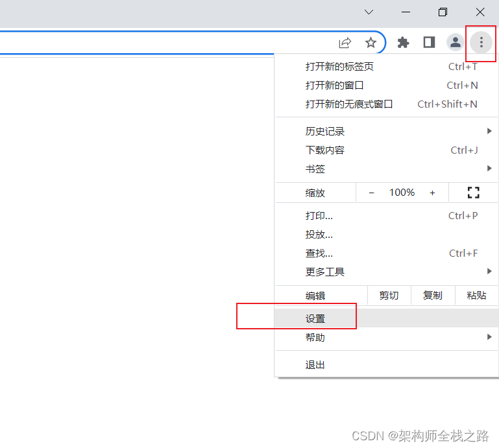Toggle fullscreen mode icon in zoom row

473,193
